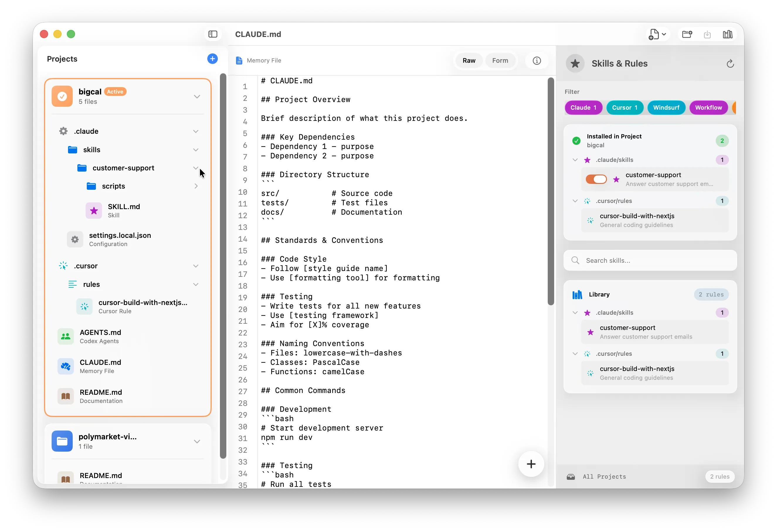777x532 pixels.
Task: Select the settings.local.json gear icon
Action: 74,239
